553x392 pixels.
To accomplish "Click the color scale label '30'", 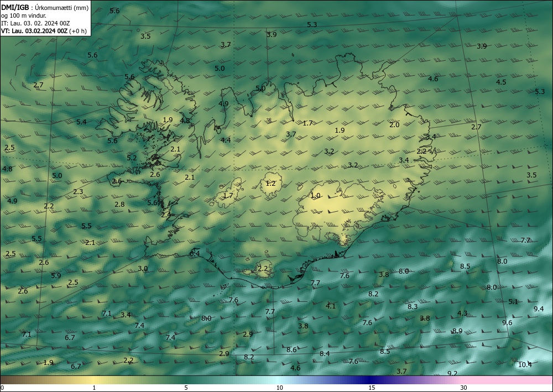I will coord(464,388).
